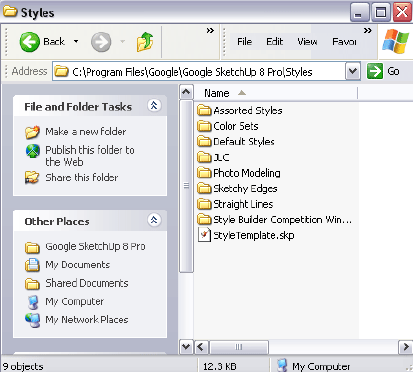Click the Photo Modeling folder icon
Screen dimensions: 413x372
(x=204, y=172)
